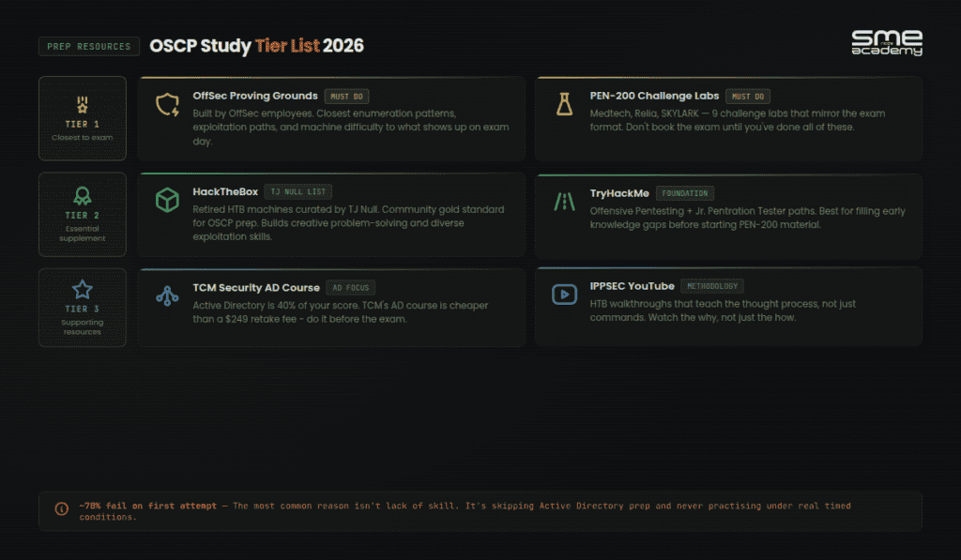Click the TCM Security AD network icon

pos(167,295)
